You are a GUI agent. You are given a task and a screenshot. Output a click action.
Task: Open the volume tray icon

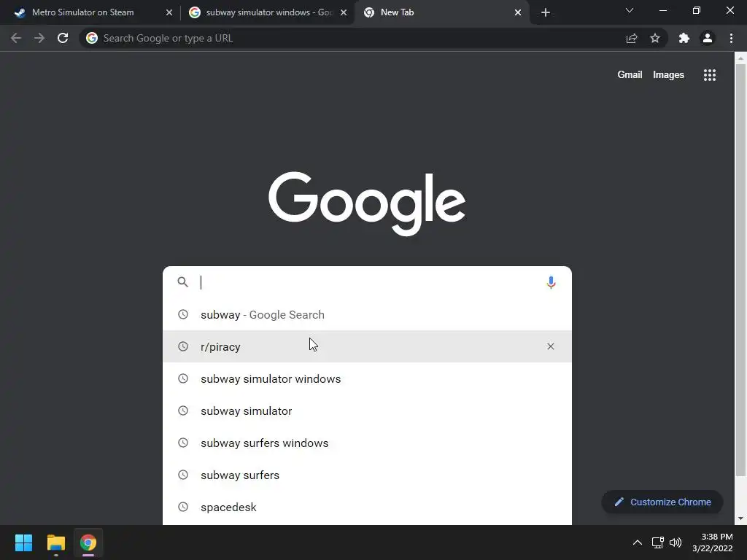tap(676, 542)
